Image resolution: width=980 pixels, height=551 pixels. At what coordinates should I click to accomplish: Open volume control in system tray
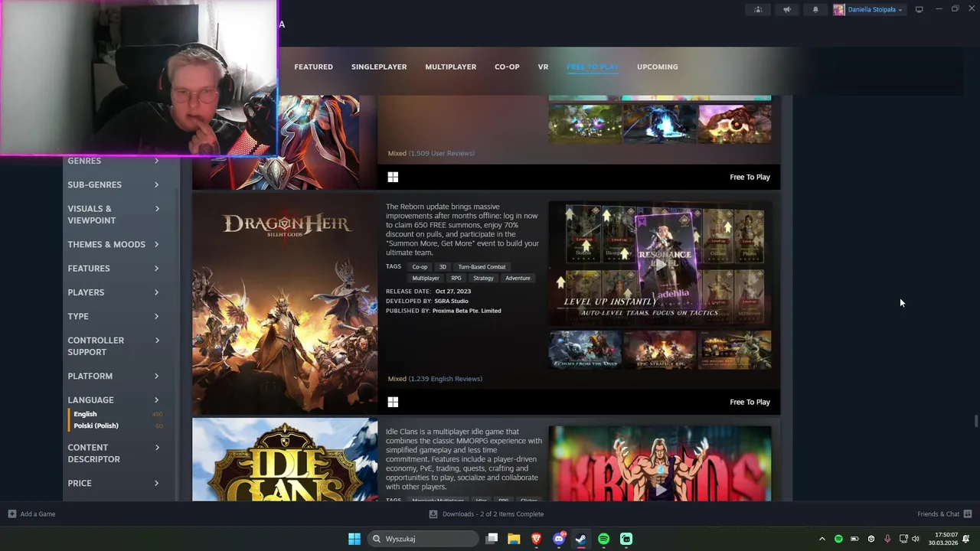(915, 539)
